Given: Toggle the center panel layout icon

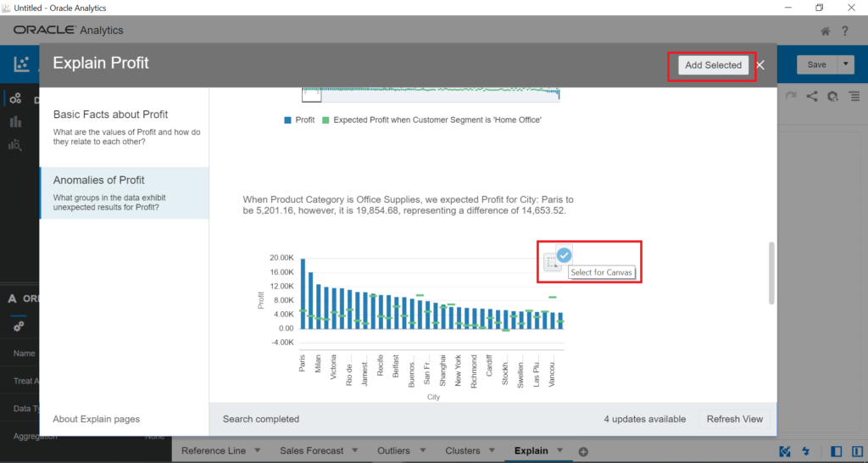Looking at the screenshot, I should (857, 451).
